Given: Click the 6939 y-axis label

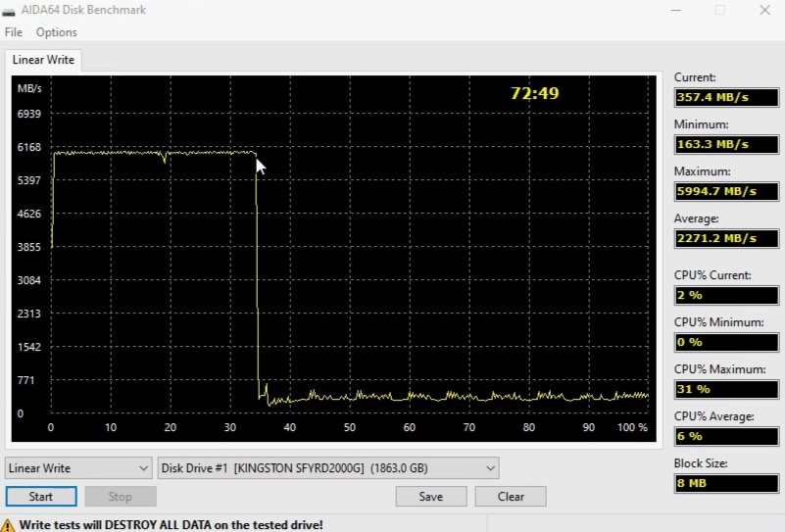Looking at the screenshot, I should click(29, 114).
